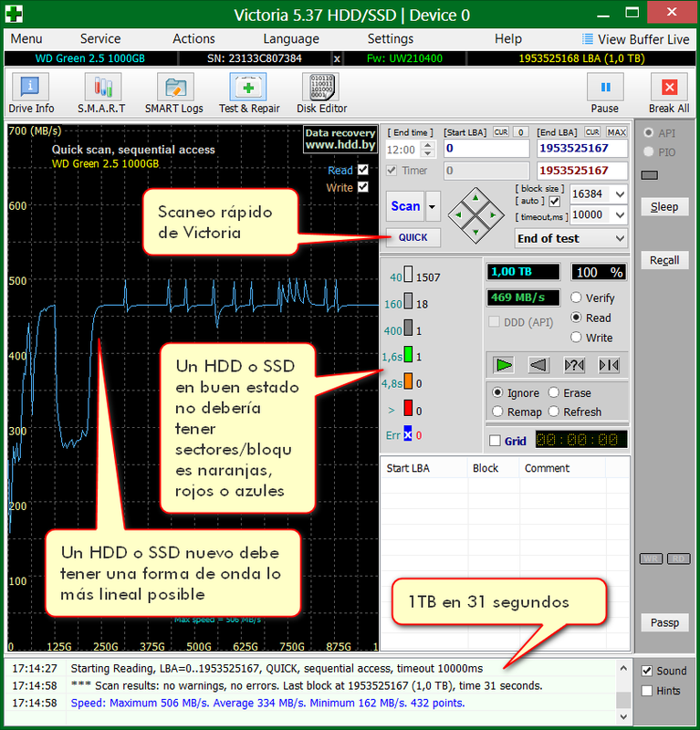Click the orange 4,8s block indicator

coord(408,381)
